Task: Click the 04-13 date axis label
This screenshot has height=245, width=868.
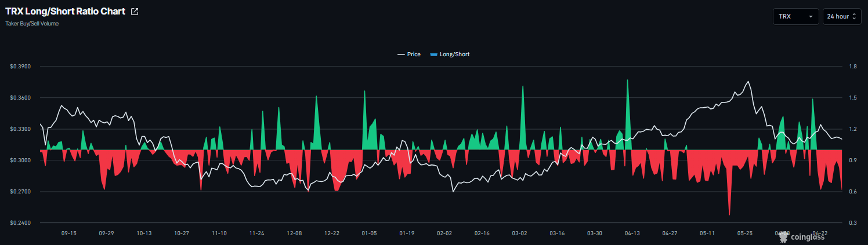Action: pyautogui.click(x=632, y=233)
